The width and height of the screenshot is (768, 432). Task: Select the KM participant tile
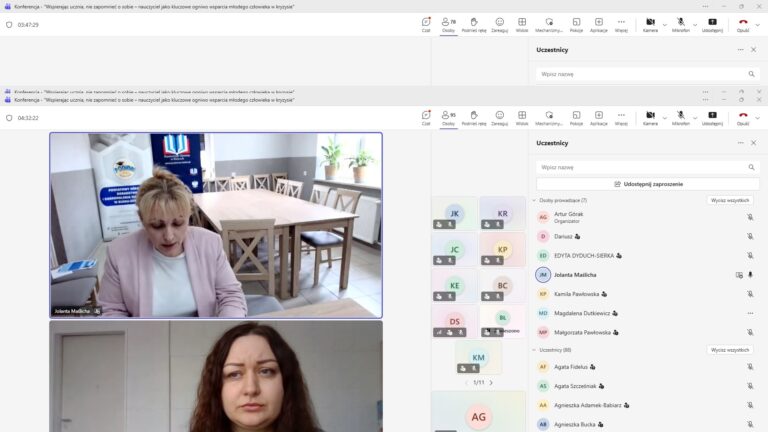point(479,358)
